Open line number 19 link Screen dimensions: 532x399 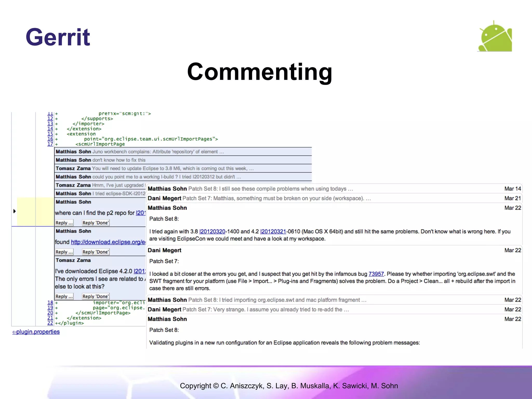pyautogui.click(x=50, y=308)
